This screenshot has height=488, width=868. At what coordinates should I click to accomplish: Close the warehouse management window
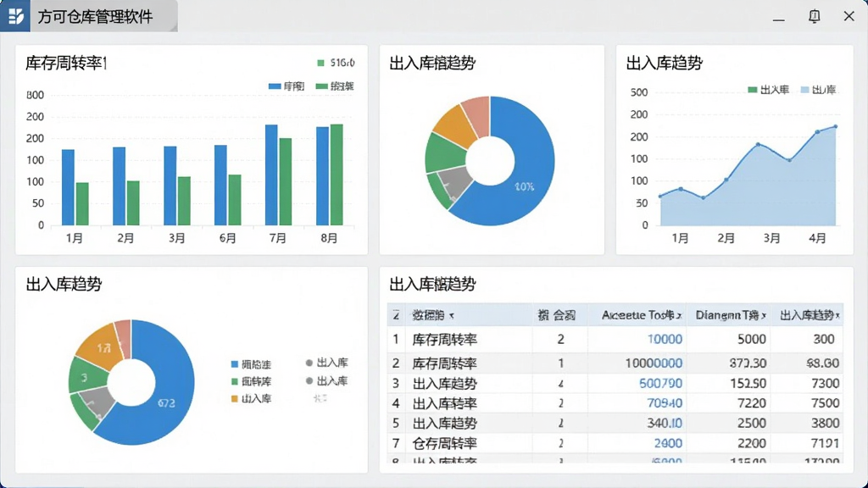(x=849, y=16)
